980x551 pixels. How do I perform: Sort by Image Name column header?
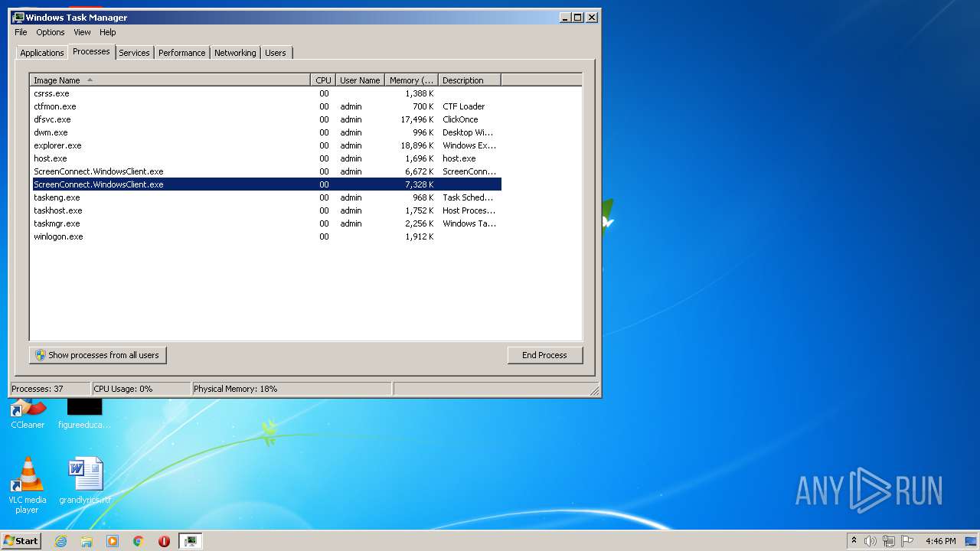(170, 80)
